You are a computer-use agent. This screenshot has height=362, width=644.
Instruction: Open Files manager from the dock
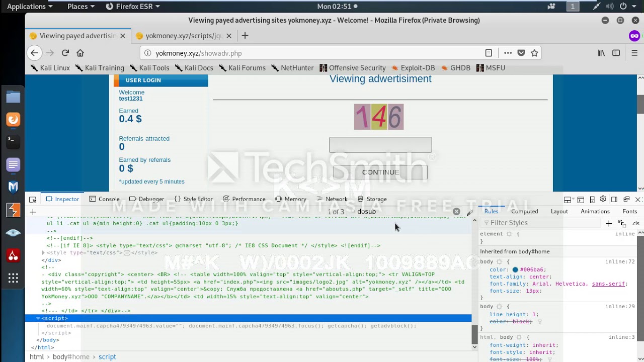tap(13, 97)
